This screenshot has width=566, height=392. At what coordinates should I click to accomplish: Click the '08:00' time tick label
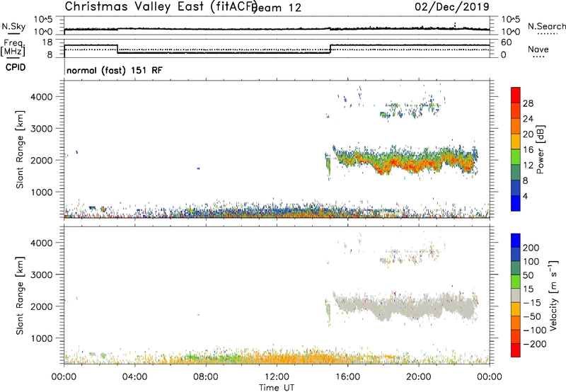coord(206,377)
